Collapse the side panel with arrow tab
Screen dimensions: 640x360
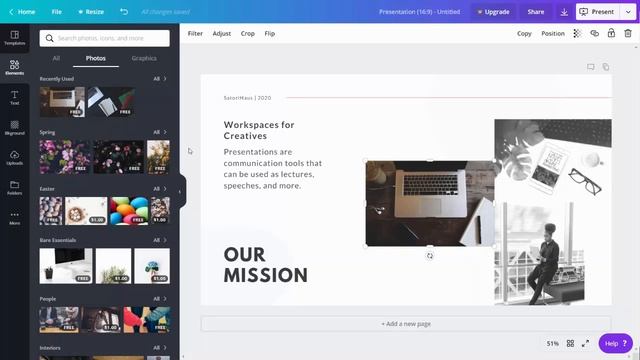(180, 191)
